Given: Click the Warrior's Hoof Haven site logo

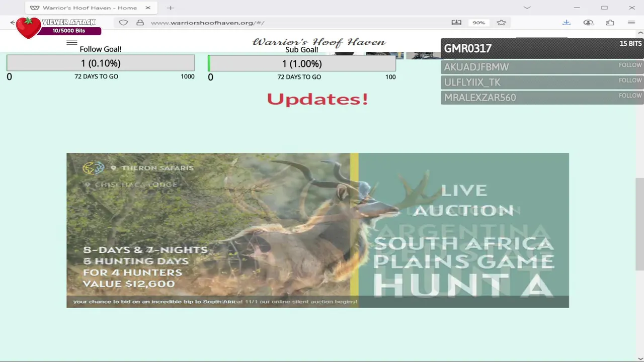Looking at the screenshot, I should click(x=319, y=42).
